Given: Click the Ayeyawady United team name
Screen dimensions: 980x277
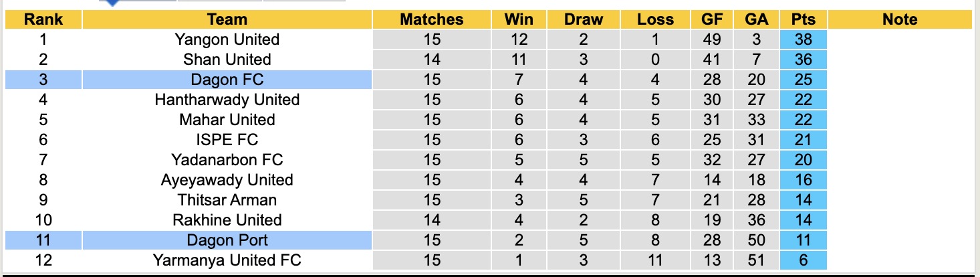Looking at the screenshot, I should (227, 180).
